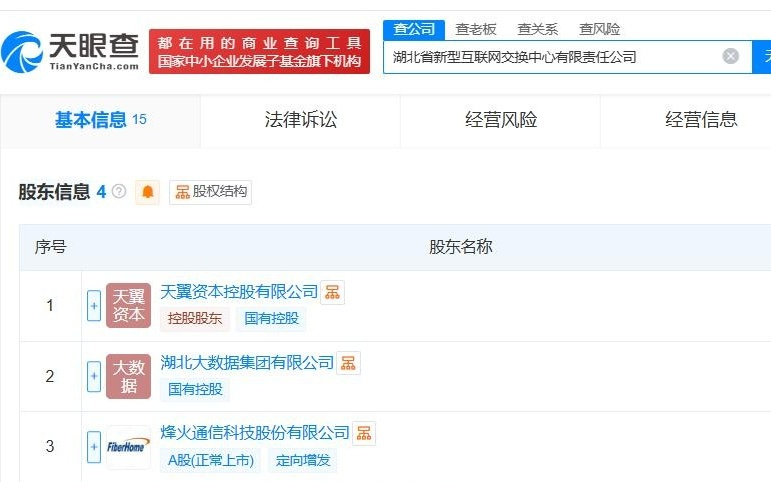
Task: Select the 股东信息 section heading
Action: click(x=54, y=191)
